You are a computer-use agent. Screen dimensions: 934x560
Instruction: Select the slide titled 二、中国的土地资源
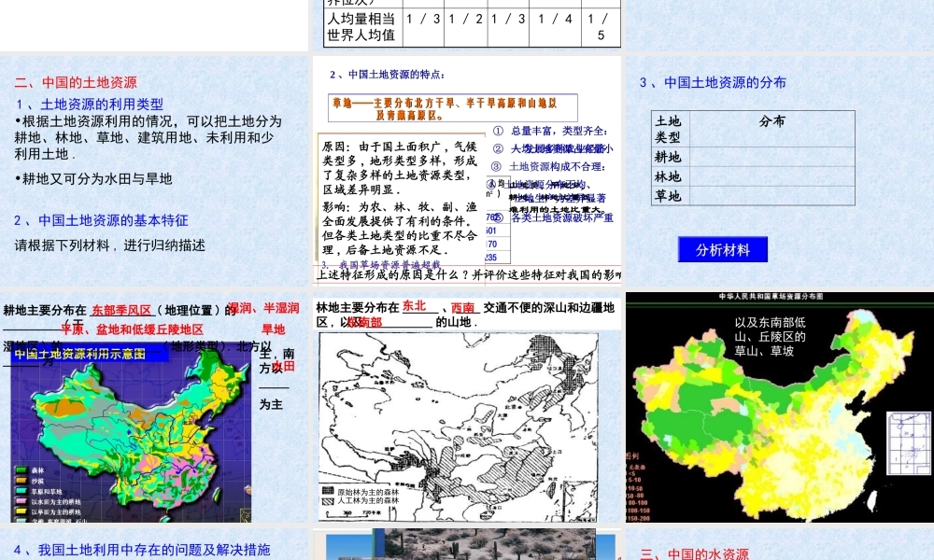tap(154, 171)
